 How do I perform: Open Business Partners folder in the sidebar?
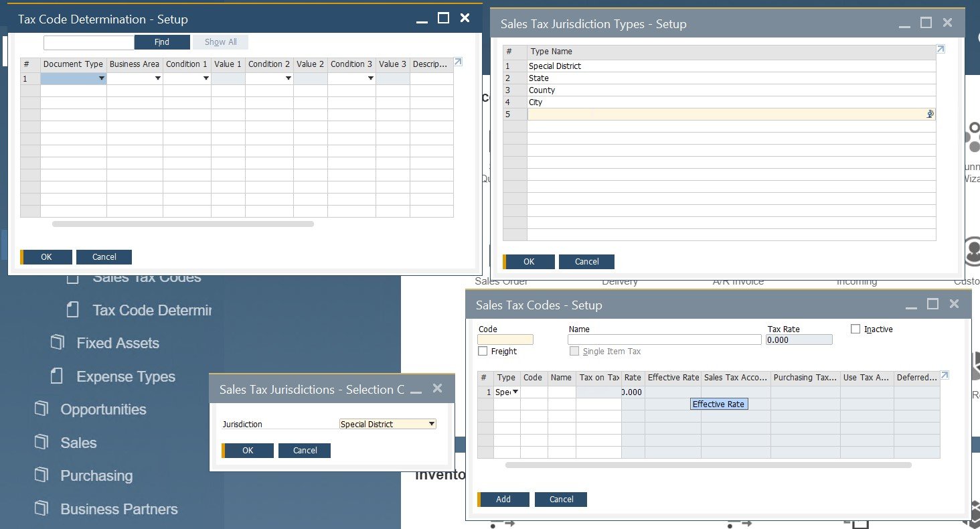coord(119,509)
